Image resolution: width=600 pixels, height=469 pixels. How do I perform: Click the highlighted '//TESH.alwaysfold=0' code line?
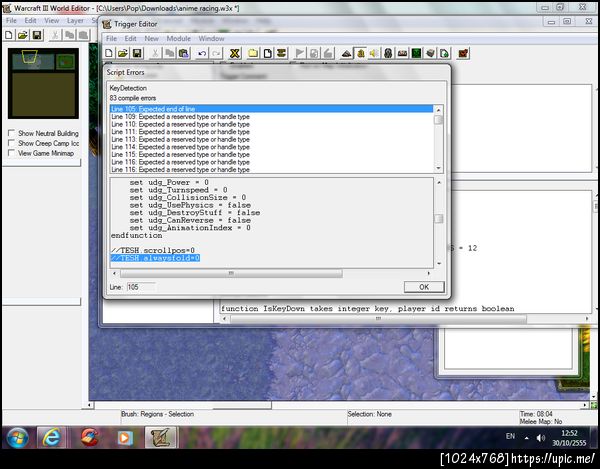(x=155, y=258)
